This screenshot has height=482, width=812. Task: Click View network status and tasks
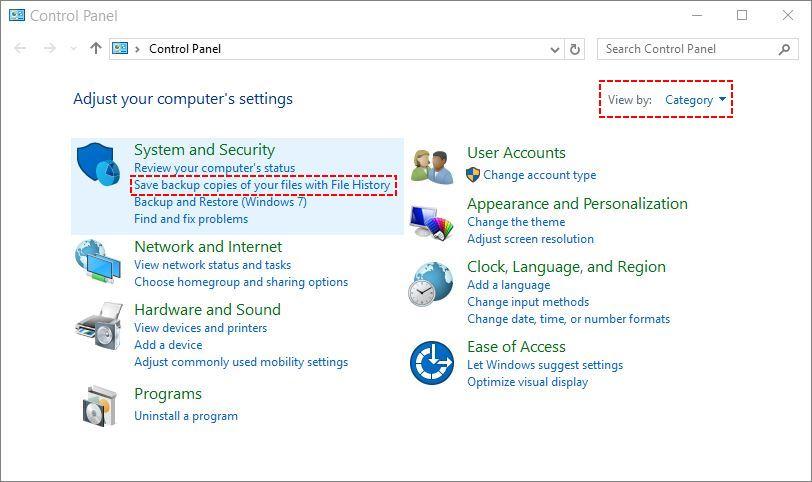click(x=212, y=265)
